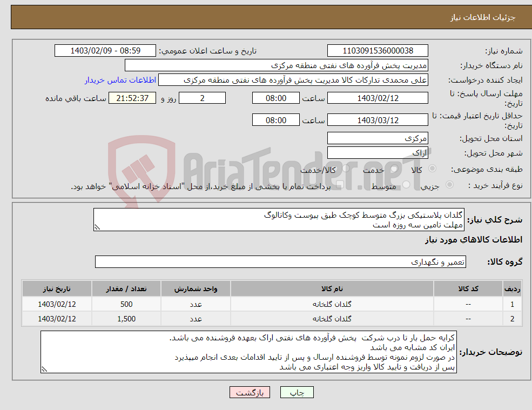The width and height of the screenshot is (532, 410).
Task: Click the response deadline date 1403/02/12 field
Action: (x=378, y=98)
